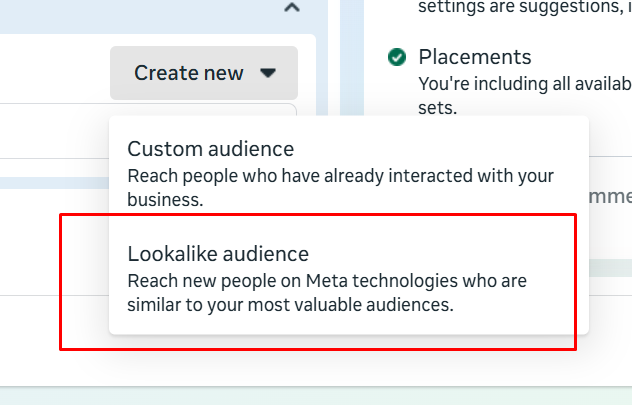Toggle the Create new dropdown arrow
The width and height of the screenshot is (632, 405).
pyautogui.click(x=267, y=73)
